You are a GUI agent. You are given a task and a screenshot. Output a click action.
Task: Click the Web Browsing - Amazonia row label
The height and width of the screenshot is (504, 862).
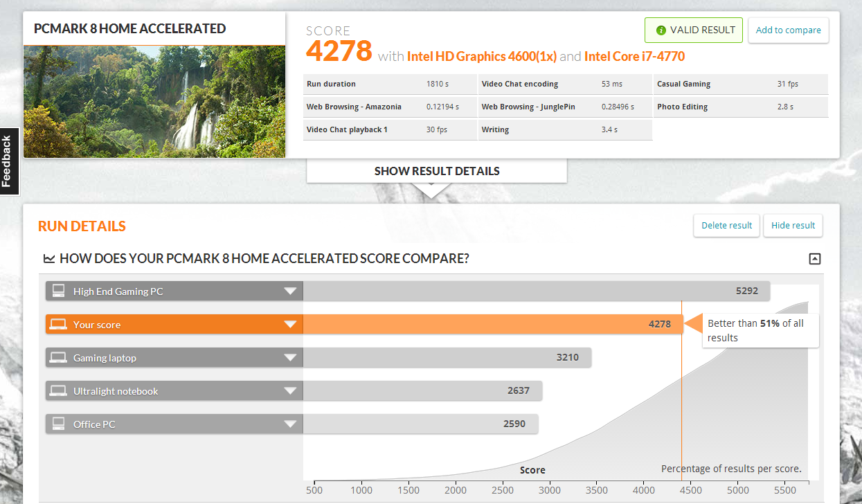click(354, 107)
